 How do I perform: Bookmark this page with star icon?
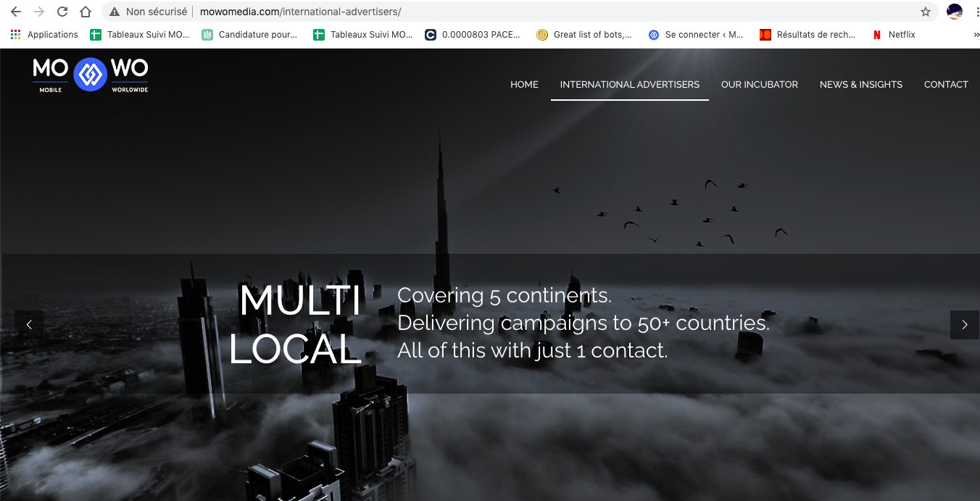coord(925,12)
